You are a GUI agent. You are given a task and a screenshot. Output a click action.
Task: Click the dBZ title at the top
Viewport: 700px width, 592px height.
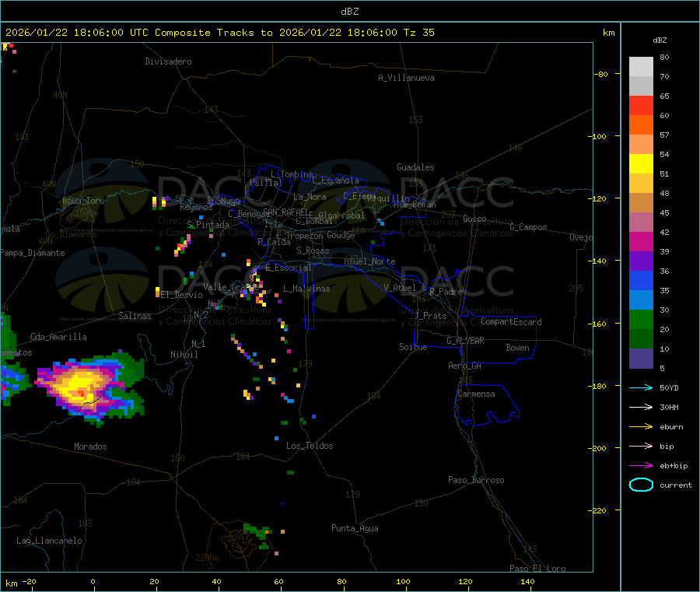click(x=349, y=12)
